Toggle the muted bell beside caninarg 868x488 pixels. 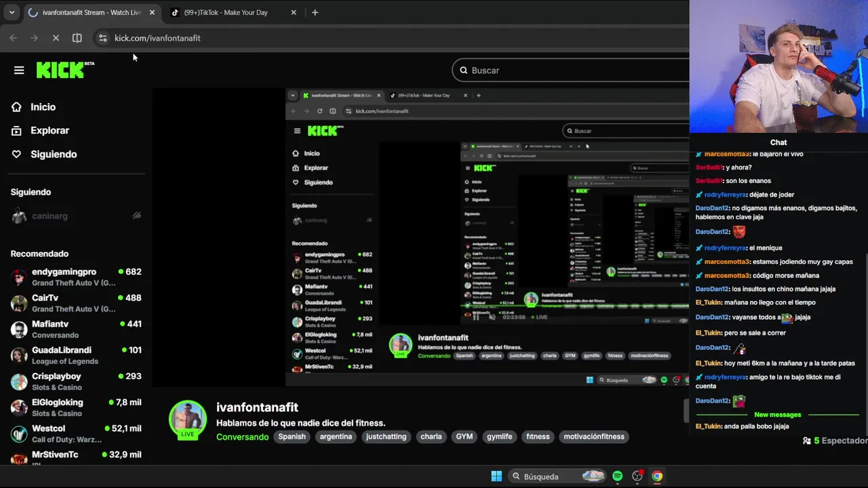[136, 216]
